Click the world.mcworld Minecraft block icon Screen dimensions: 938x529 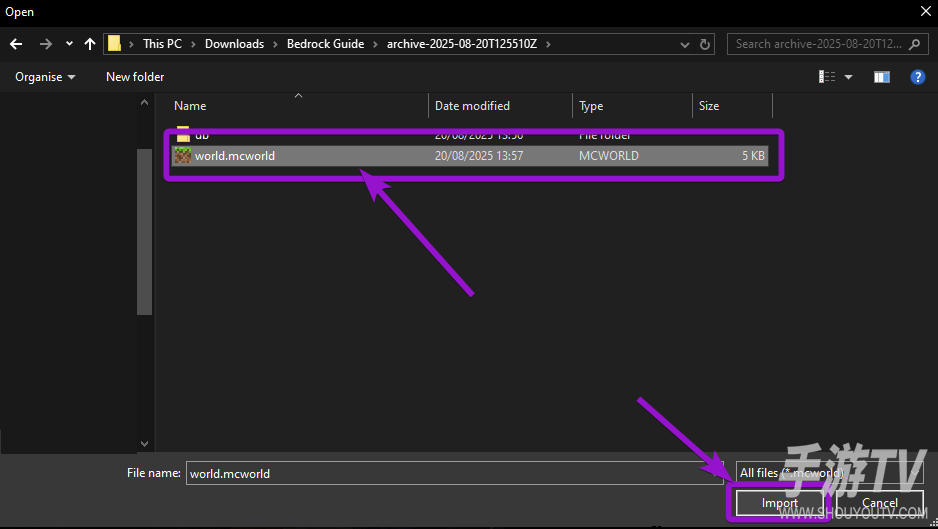pos(182,156)
